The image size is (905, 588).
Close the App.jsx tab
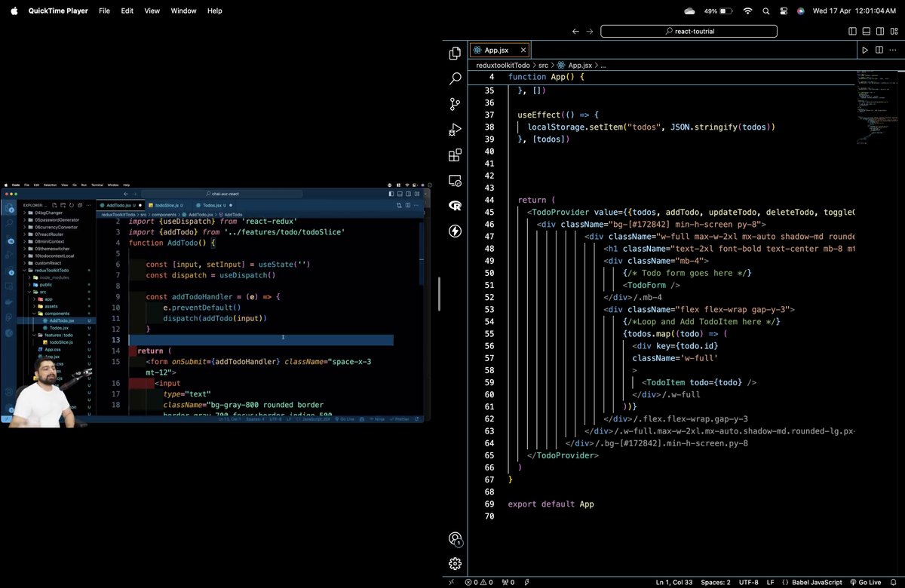[523, 50]
